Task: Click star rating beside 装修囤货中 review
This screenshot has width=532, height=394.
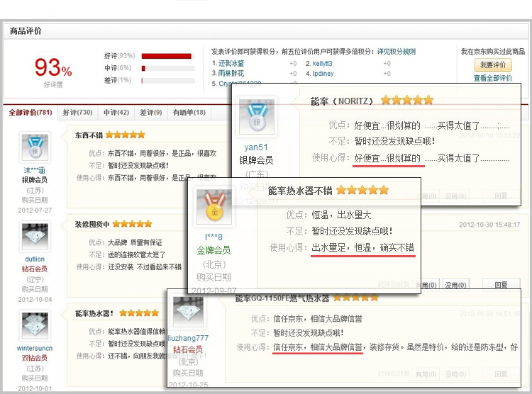Action: (133, 224)
